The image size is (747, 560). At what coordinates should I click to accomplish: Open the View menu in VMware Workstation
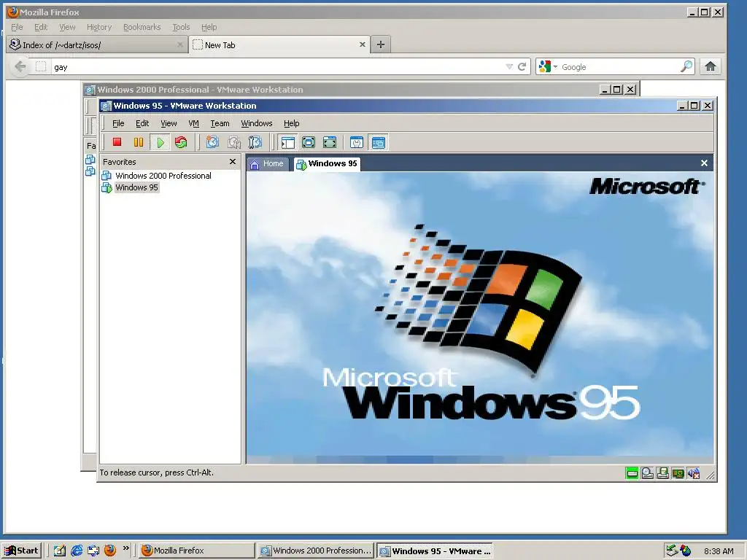tap(169, 123)
